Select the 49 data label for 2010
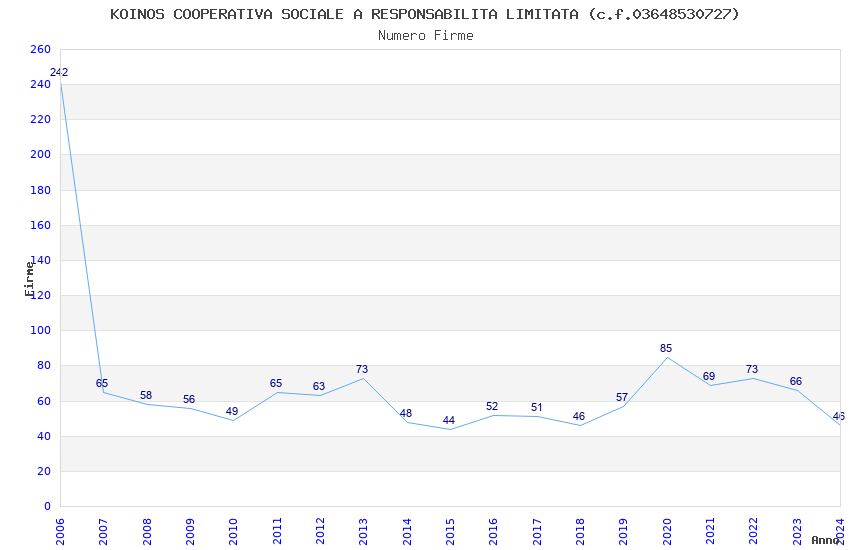Image resolution: width=850 pixels, height=550 pixels. pos(232,411)
